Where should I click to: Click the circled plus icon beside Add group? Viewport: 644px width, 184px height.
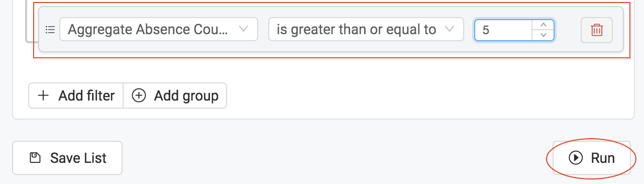click(x=139, y=96)
